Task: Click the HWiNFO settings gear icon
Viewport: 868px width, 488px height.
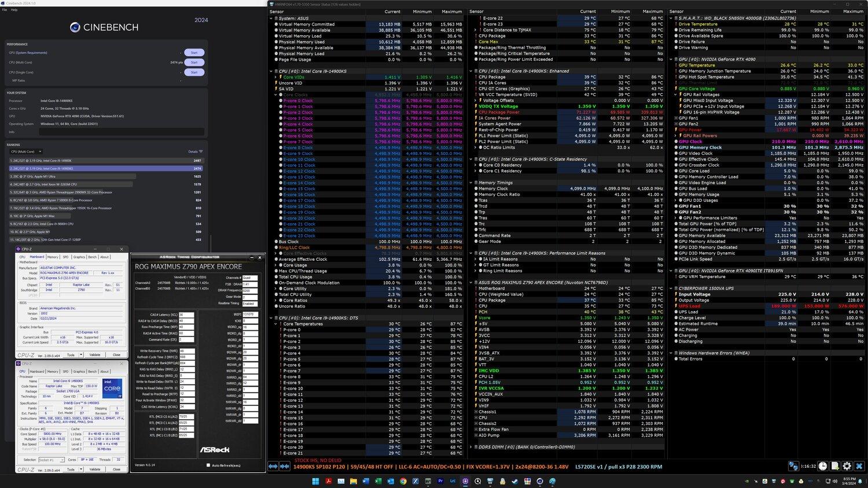Action: (x=847, y=466)
